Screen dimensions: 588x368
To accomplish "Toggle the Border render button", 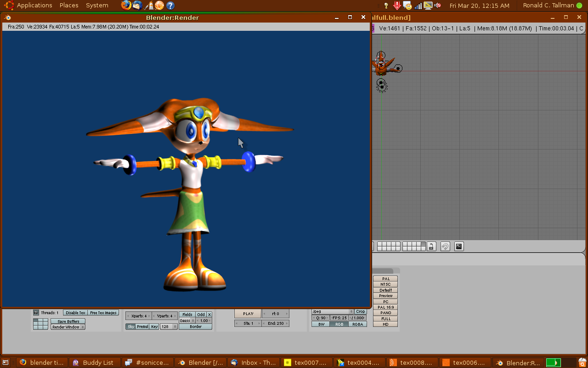I will [196, 327].
